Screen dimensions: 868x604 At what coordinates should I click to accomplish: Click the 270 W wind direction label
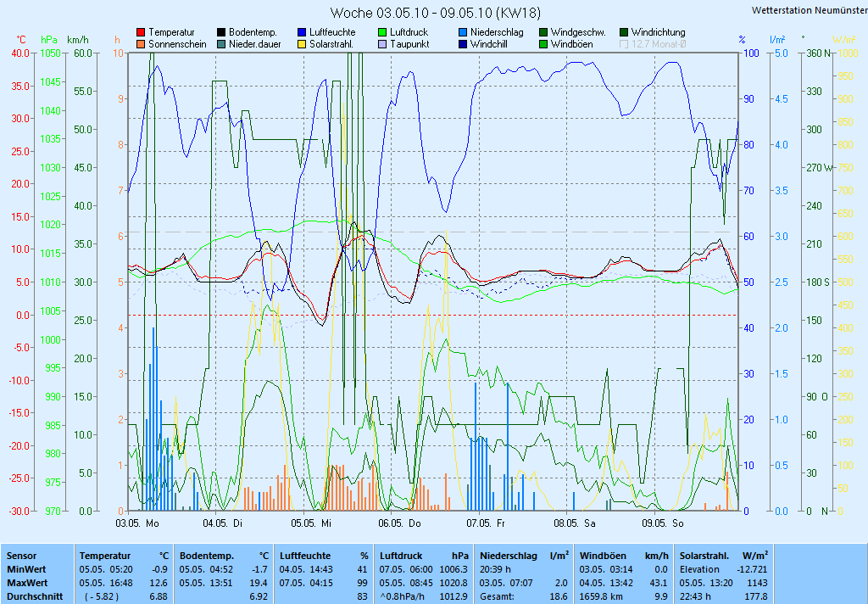[x=820, y=167]
